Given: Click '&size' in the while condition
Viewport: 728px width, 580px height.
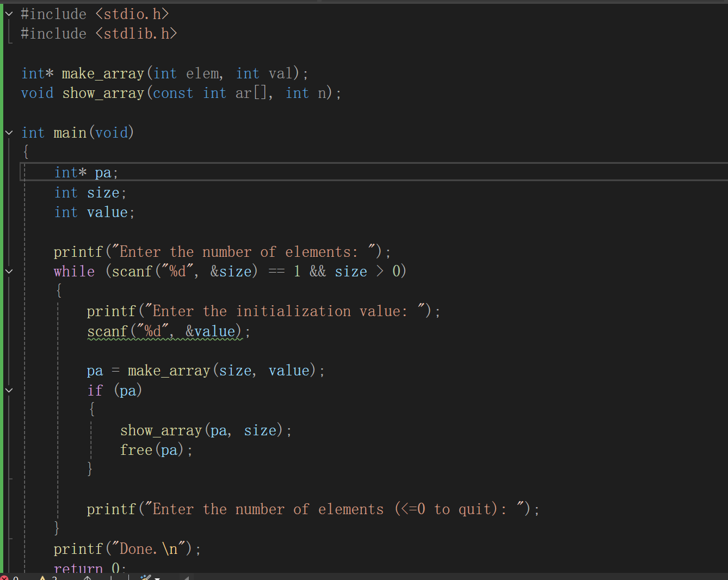Looking at the screenshot, I should tap(231, 272).
